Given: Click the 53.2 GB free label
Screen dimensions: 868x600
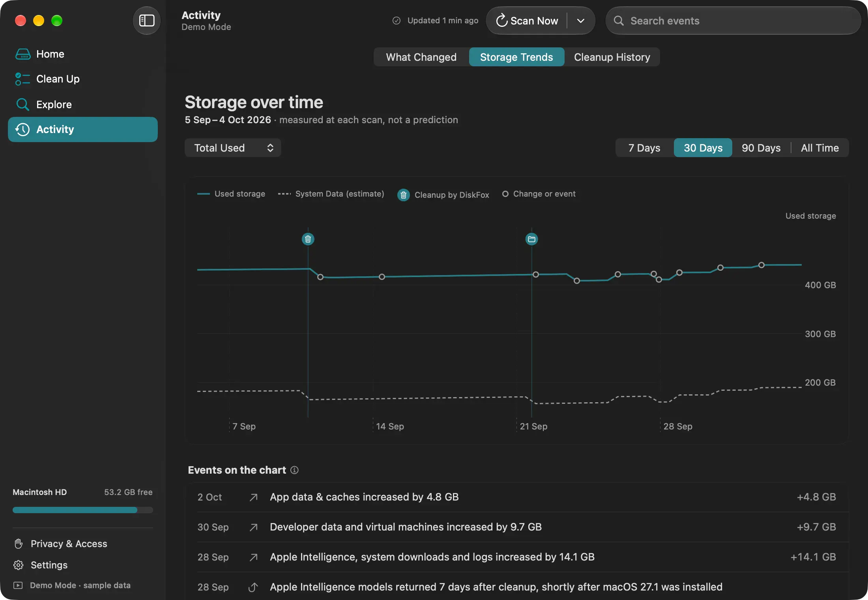Looking at the screenshot, I should (128, 492).
